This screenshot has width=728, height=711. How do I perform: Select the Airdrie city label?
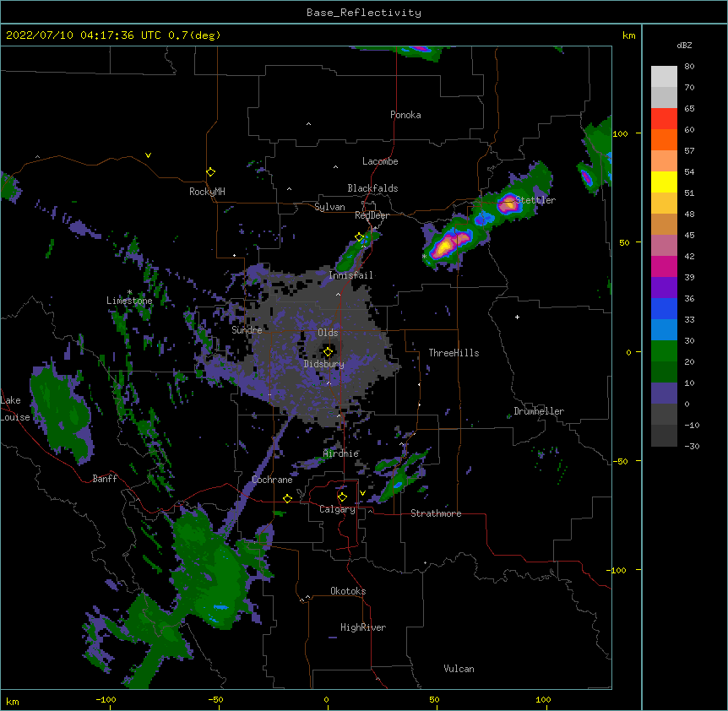[341, 453]
